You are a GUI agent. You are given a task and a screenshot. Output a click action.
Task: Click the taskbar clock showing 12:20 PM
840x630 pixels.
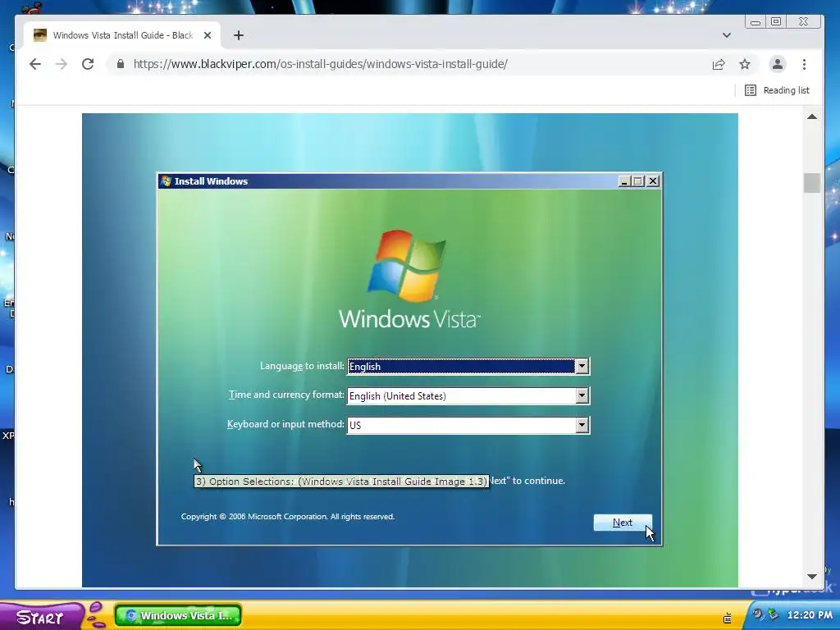pos(810,615)
